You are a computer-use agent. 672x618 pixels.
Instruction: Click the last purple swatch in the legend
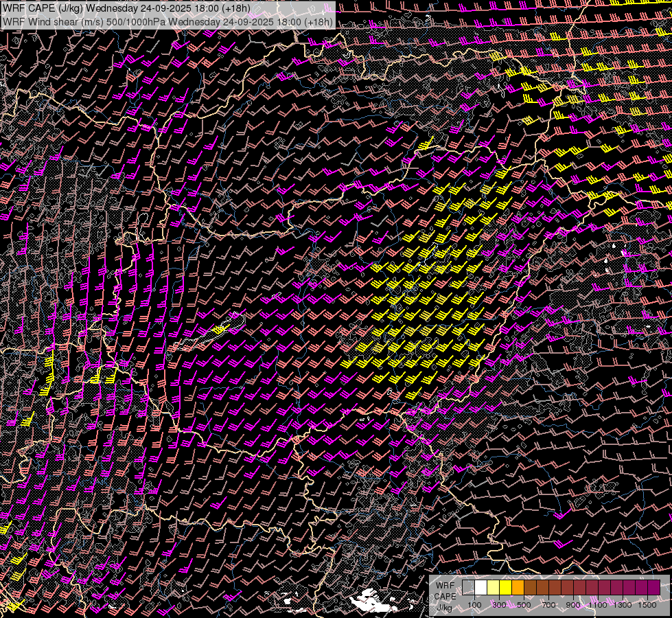point(653,588)
